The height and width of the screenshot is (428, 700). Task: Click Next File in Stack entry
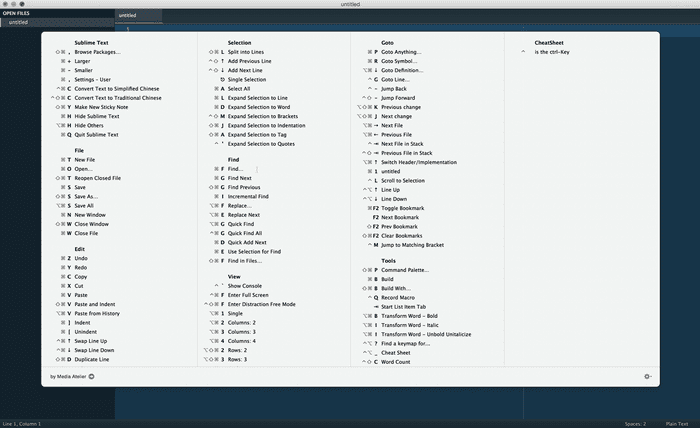click(402, 144)
